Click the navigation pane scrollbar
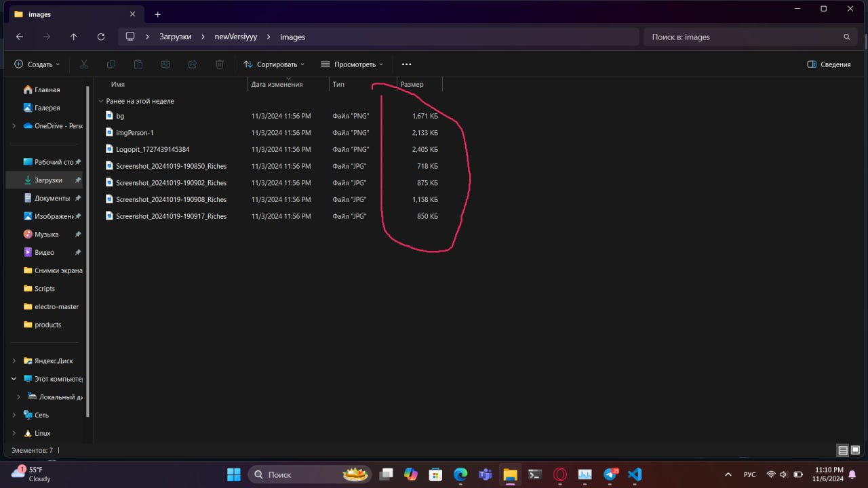 [87, 251]
